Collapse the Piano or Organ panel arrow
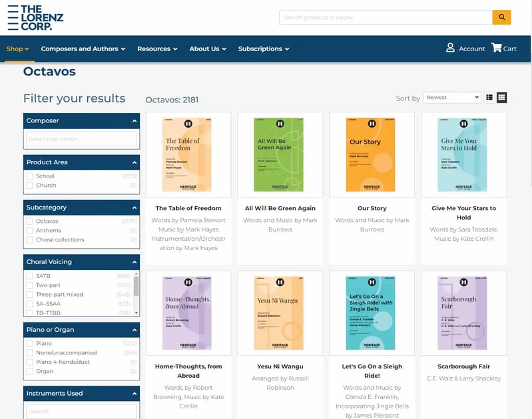This screenshot has width=532, height=419. tap(134, 330)
